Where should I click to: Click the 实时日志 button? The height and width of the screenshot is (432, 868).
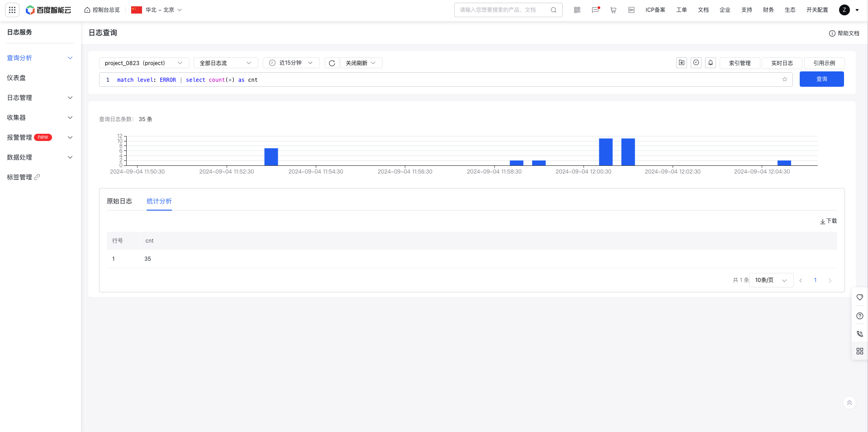(782, 63)
